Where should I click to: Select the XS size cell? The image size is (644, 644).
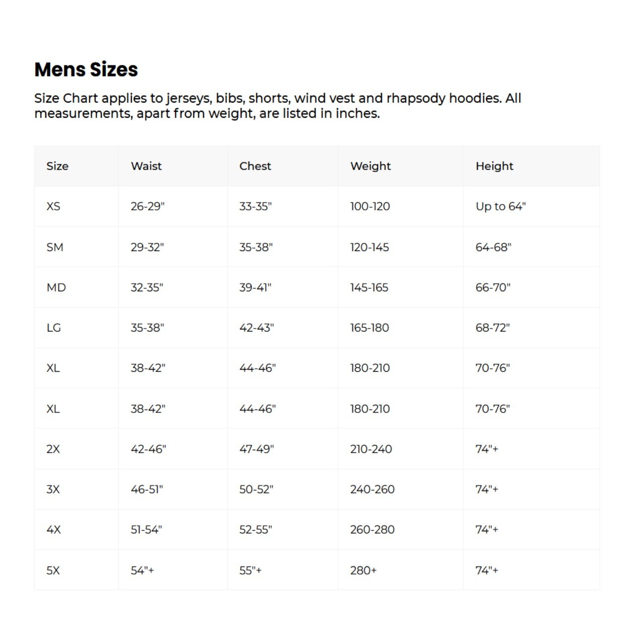point(53,206)
